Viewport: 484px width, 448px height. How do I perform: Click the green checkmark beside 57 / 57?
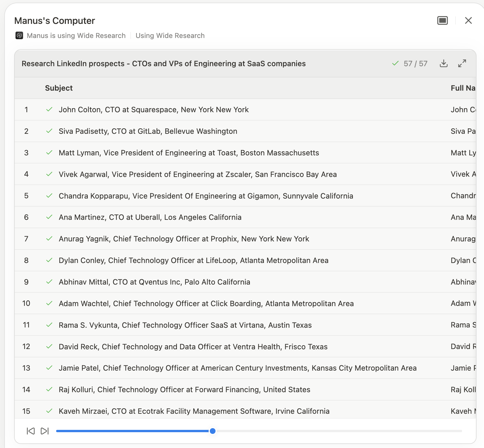click(395, 63)
